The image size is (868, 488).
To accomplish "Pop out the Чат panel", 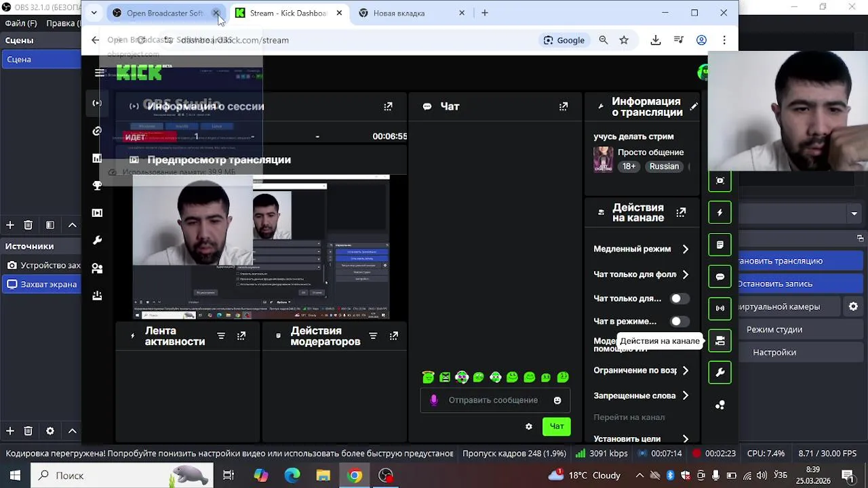I will coord(564,106).
